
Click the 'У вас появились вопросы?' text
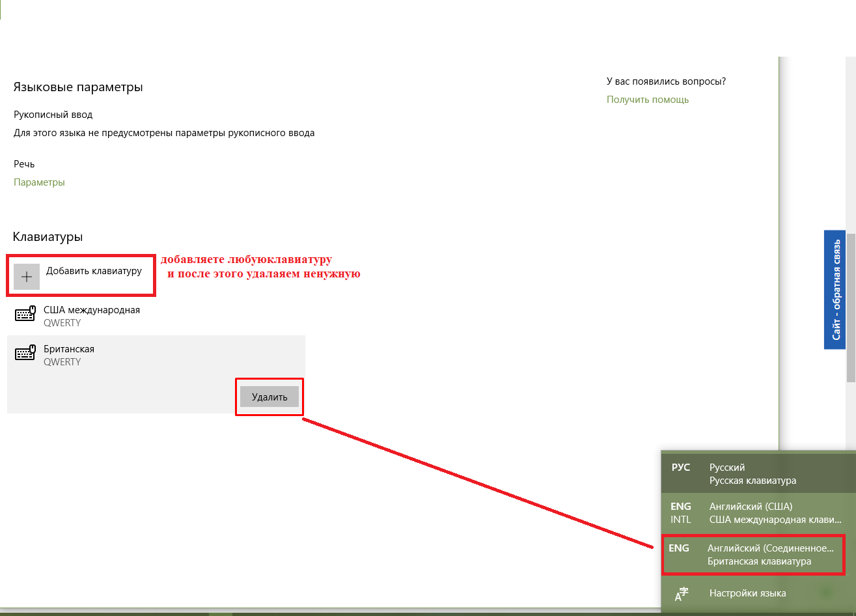point(667,81)
